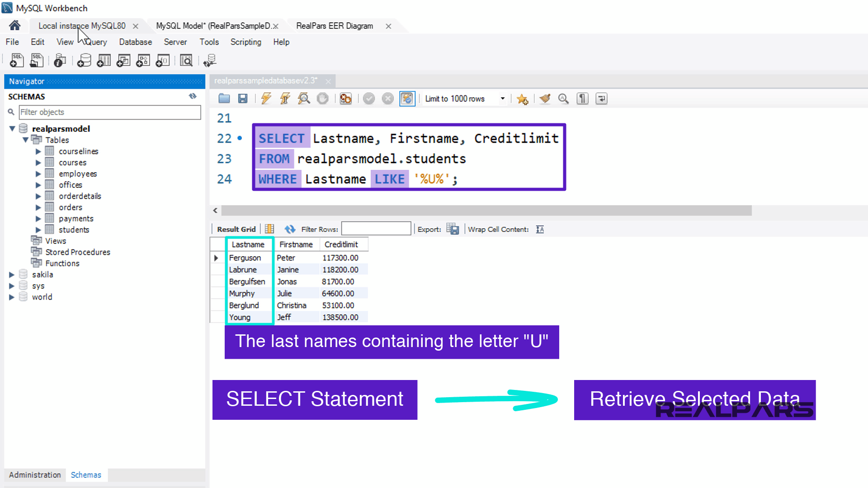Toggle display of invisible characters icon
This screenshot has width=868, height=488.
coord(582,99)
